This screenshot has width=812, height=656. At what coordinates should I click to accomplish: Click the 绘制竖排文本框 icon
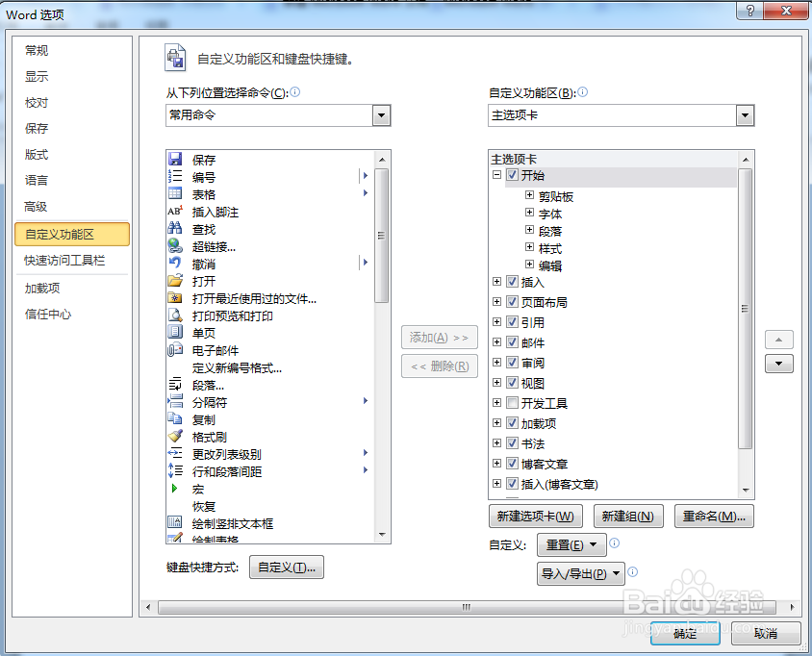pyautogui.click(x=175, y=522)
